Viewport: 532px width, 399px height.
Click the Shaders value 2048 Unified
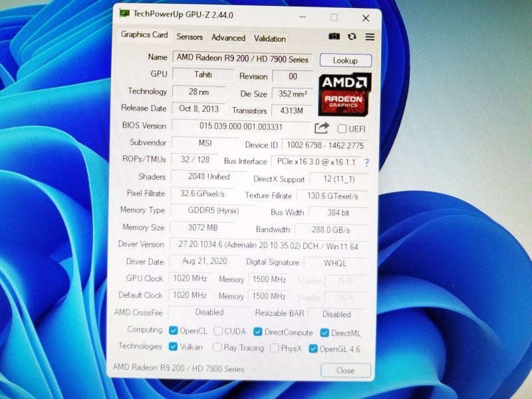[209, 176]
